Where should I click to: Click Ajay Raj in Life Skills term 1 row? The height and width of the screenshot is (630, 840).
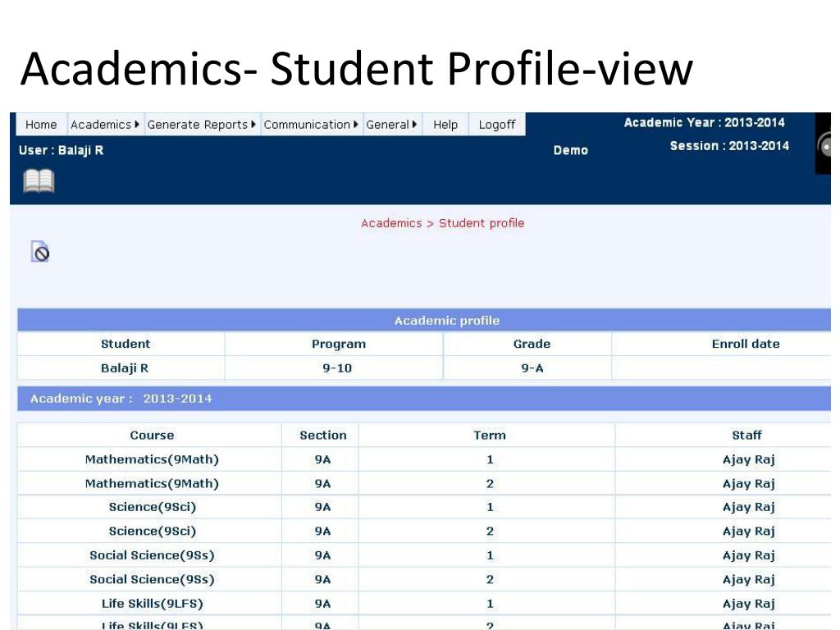(748, 603)
